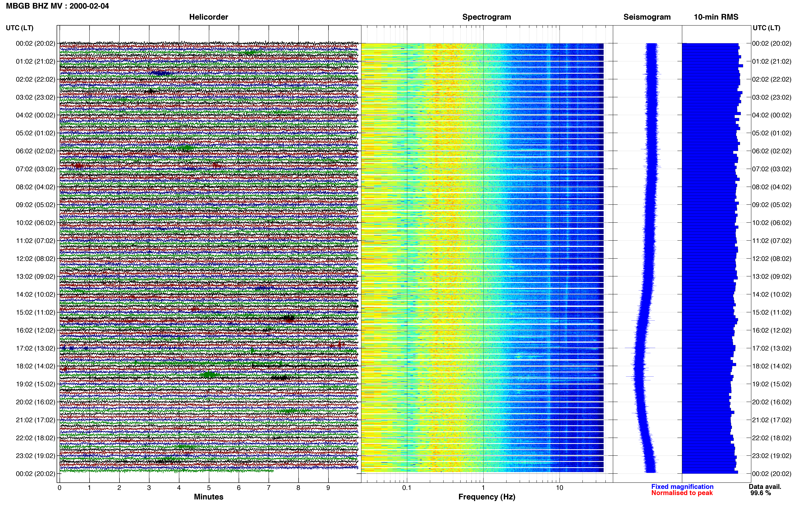
Task: Click left time label '22:02 (18:02)'
Action: (x=36, y=438)
